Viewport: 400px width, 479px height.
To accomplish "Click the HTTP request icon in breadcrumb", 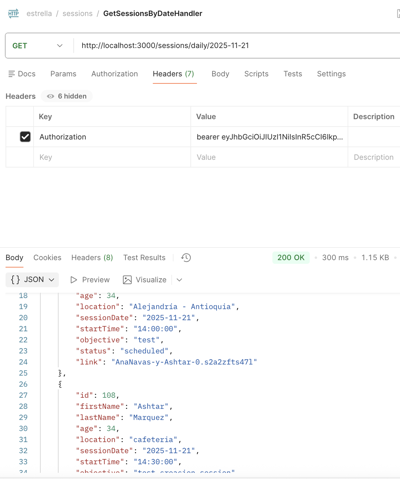I will 14,13.
